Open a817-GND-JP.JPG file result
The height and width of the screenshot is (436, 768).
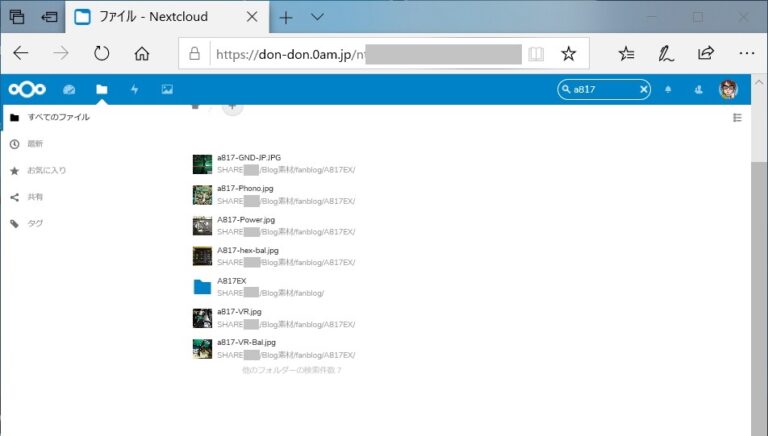[x=249, y=157]
